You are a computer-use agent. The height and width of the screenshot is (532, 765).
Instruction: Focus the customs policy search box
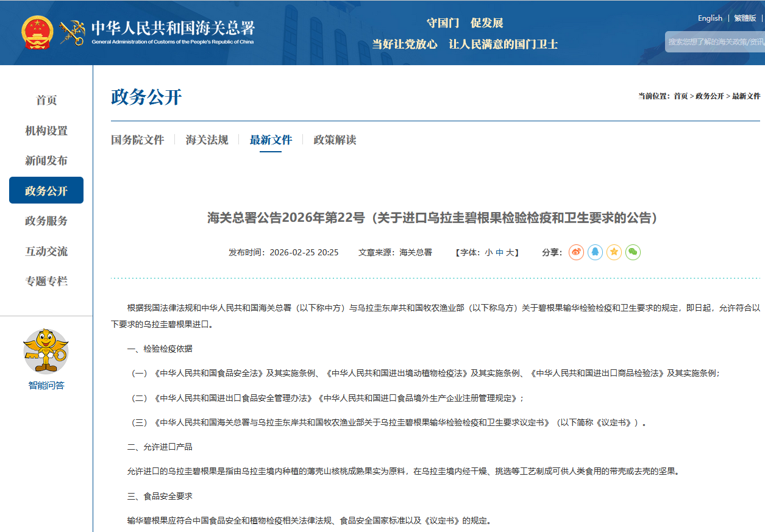coord(715,42)
